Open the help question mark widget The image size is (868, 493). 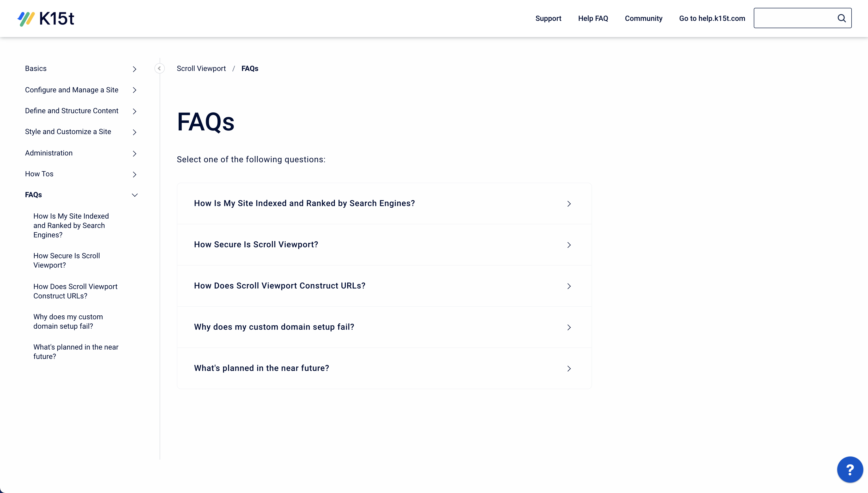850,469
